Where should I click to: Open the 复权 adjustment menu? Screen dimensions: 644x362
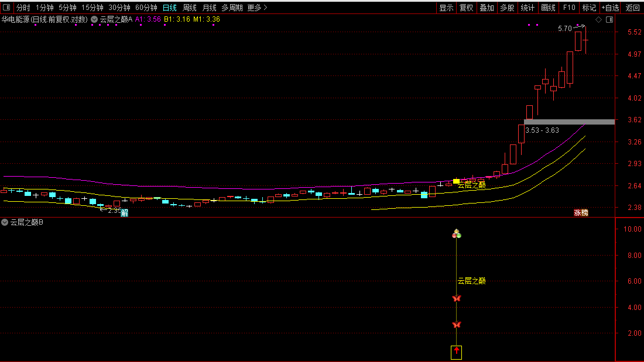466,8
